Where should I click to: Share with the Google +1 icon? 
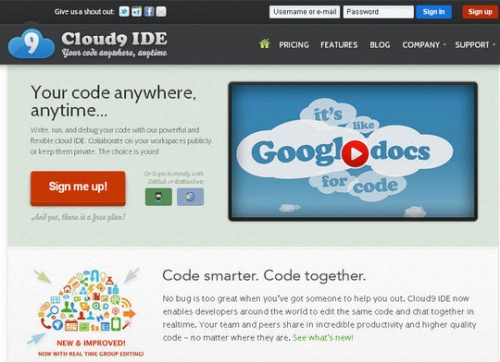coord(136,12)
